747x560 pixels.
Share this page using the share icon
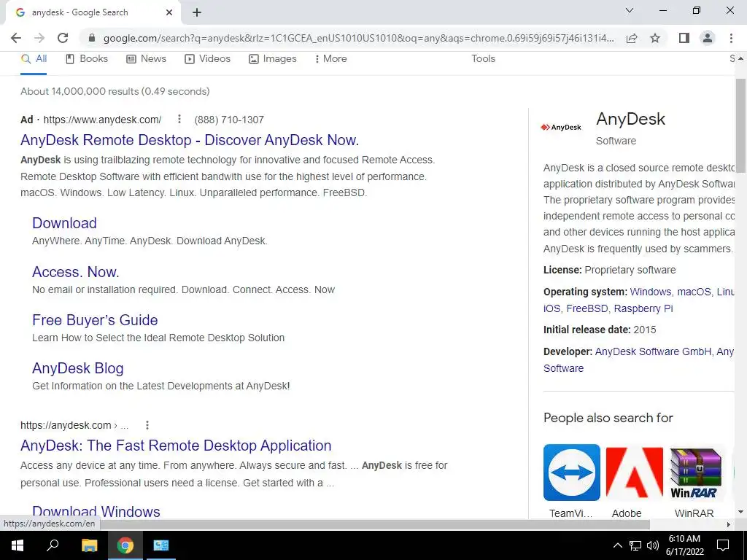[x=632, y=38]
